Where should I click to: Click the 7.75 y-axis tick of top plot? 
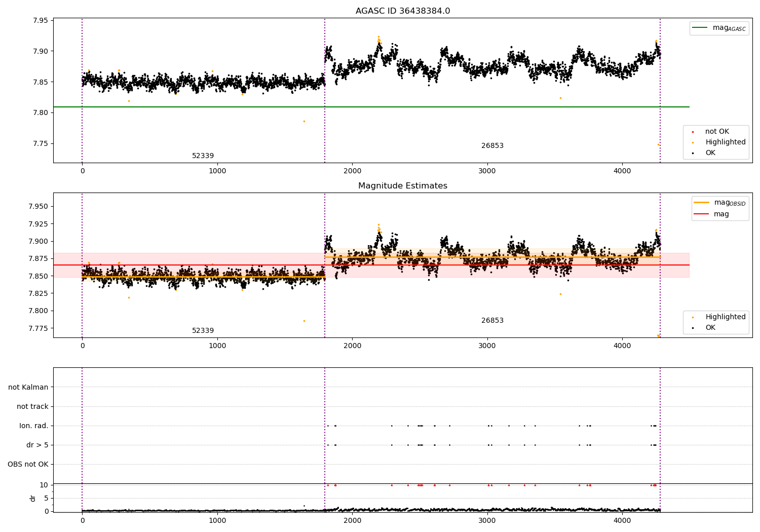coord(40,143)
